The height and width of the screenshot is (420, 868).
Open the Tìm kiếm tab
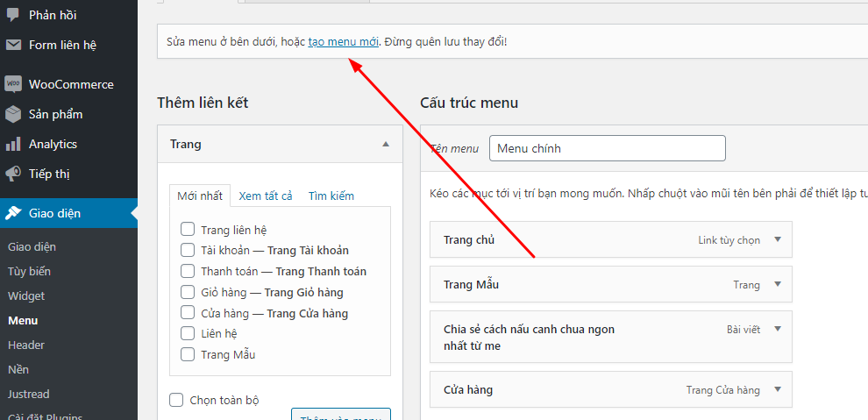pos(331,196)
